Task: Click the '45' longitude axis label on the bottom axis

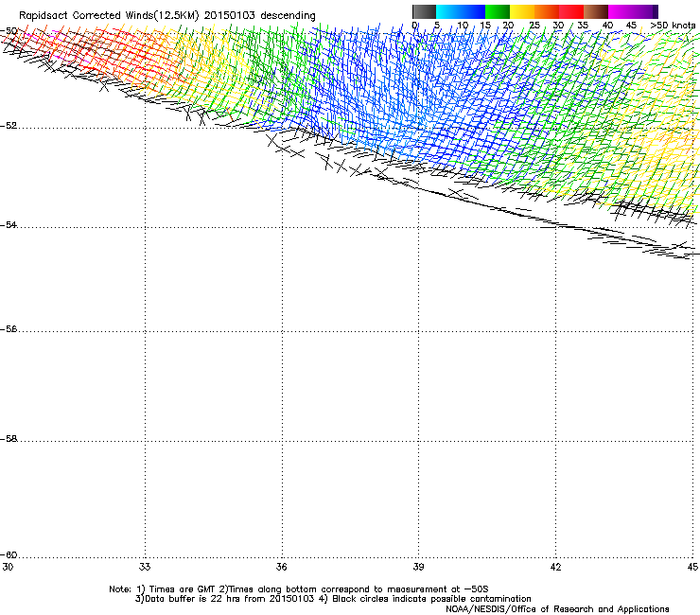Action: (x=692, y=567)
